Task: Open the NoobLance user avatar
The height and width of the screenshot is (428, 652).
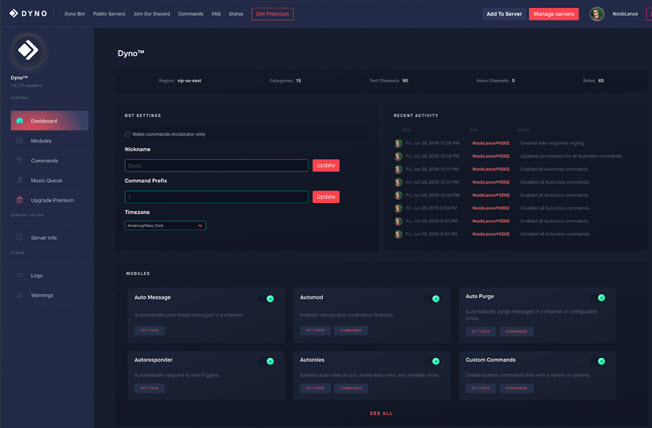Action: pyautogui.click(x=597, y=14)
